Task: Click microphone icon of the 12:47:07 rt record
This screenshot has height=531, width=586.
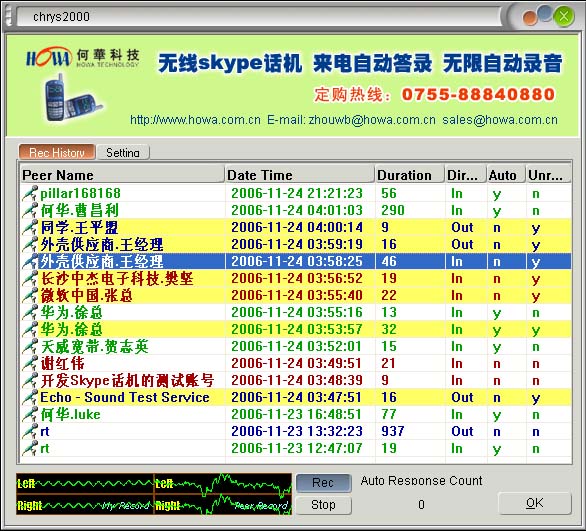Action: [30, 448]
